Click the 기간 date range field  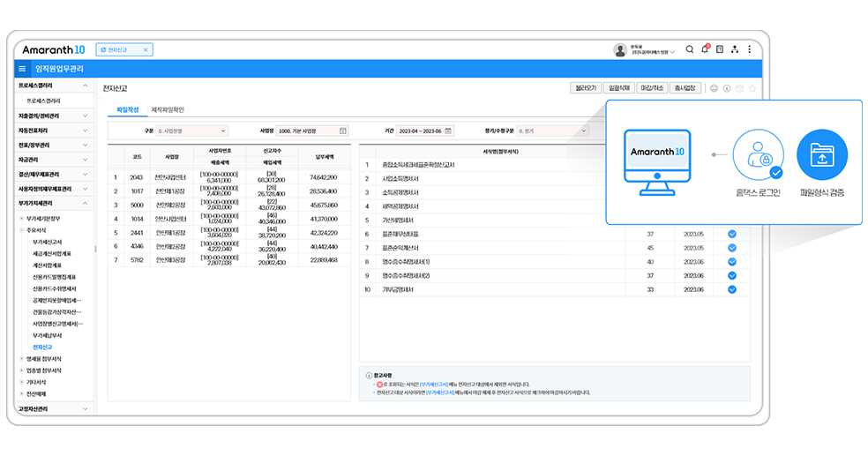(425, 131)
